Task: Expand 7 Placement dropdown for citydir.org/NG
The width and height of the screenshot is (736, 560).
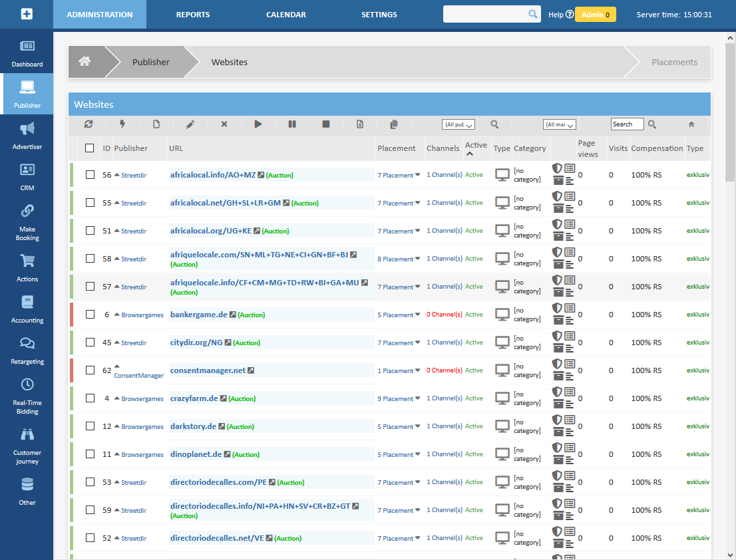Action: click(399, 343)
